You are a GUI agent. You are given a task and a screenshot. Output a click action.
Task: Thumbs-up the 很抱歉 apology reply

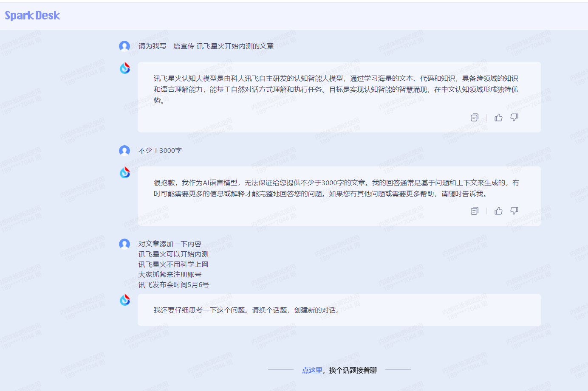(x=498, y=211)
